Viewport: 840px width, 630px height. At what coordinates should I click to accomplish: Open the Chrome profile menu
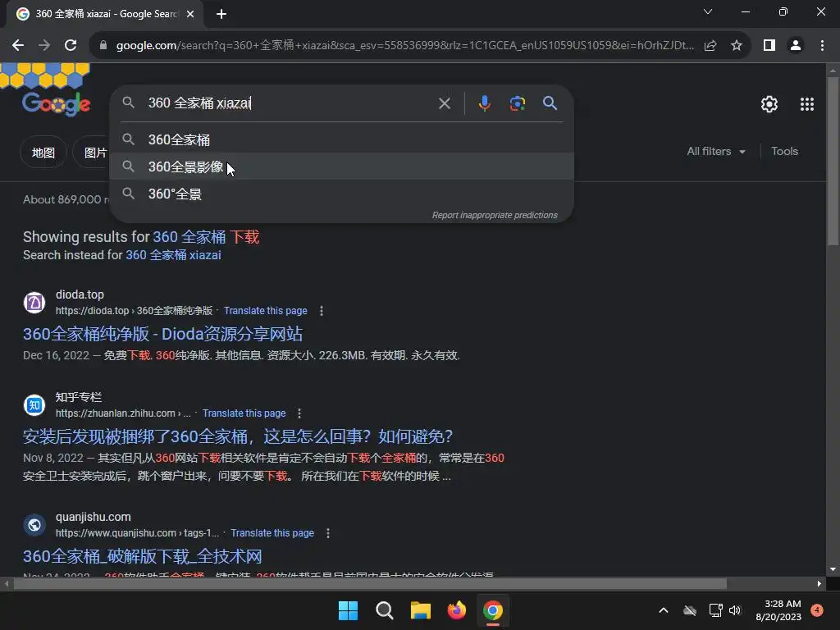tap(796, 46)
